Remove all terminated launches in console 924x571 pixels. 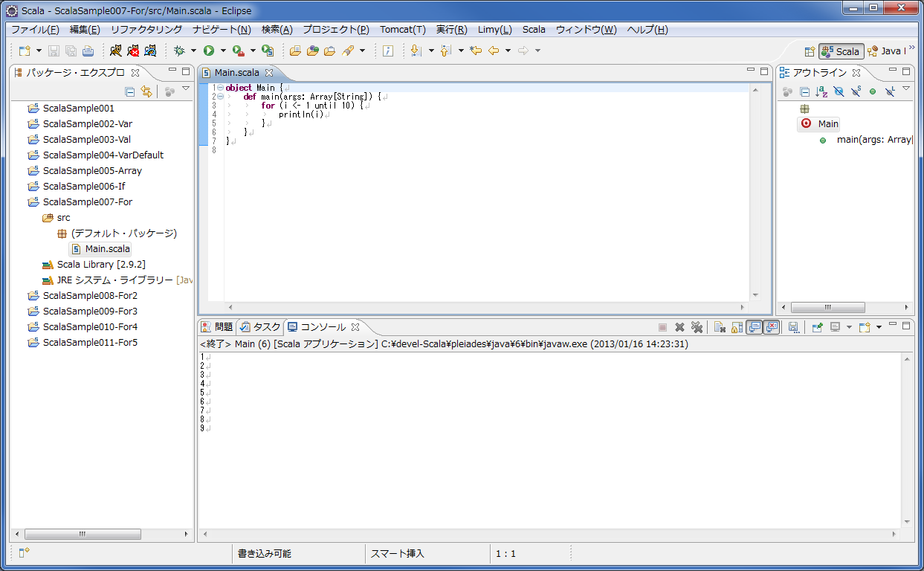pos(697,327)
